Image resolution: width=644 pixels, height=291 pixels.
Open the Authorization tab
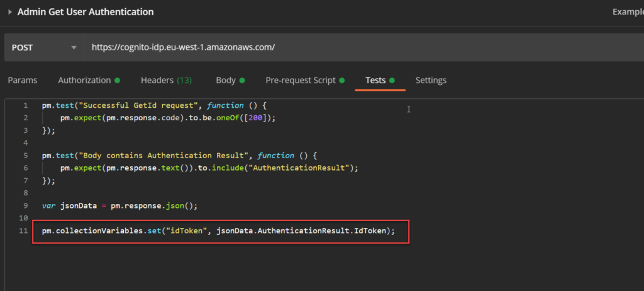coord(84,80)
